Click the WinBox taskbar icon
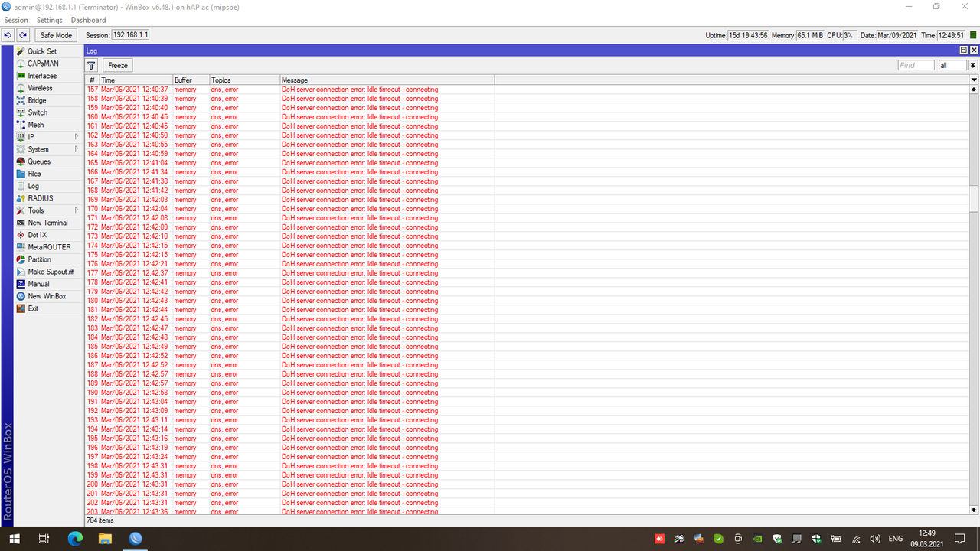Viewport: 980px width, 551px height. pyautogui.click(x=136, y=539)
